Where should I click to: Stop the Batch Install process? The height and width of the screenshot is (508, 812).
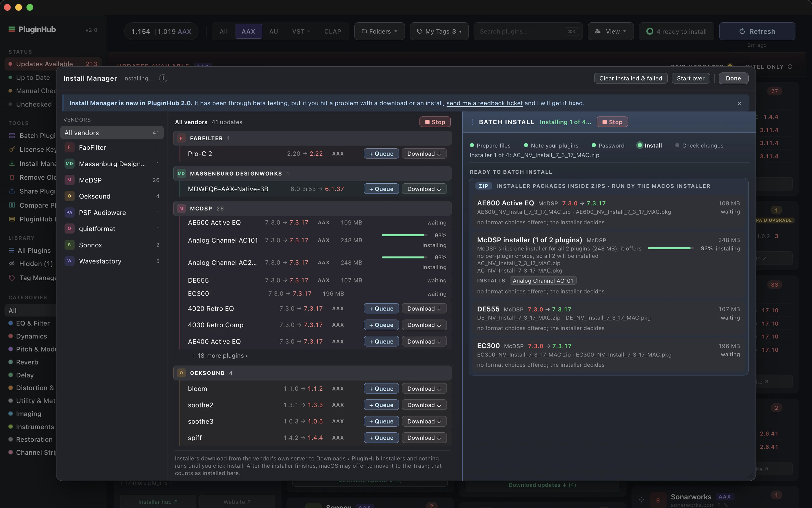click(x=612, y=122)
